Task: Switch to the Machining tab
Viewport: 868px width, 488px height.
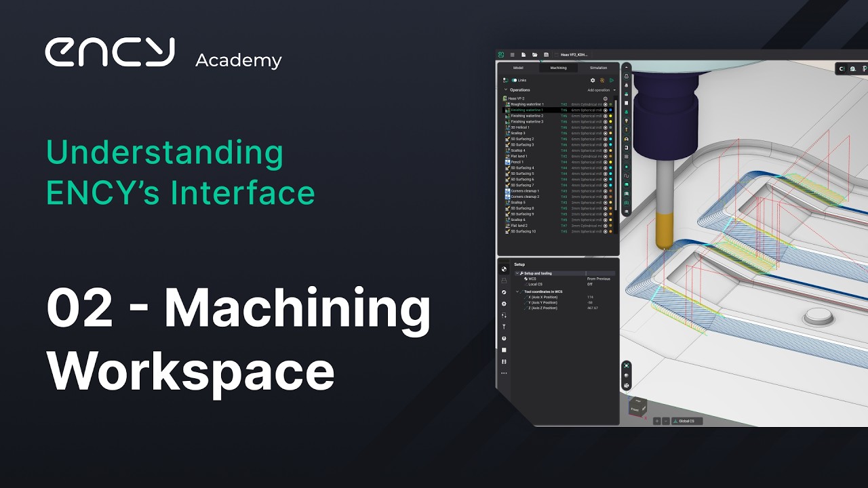Action: (x=558, y=68)
